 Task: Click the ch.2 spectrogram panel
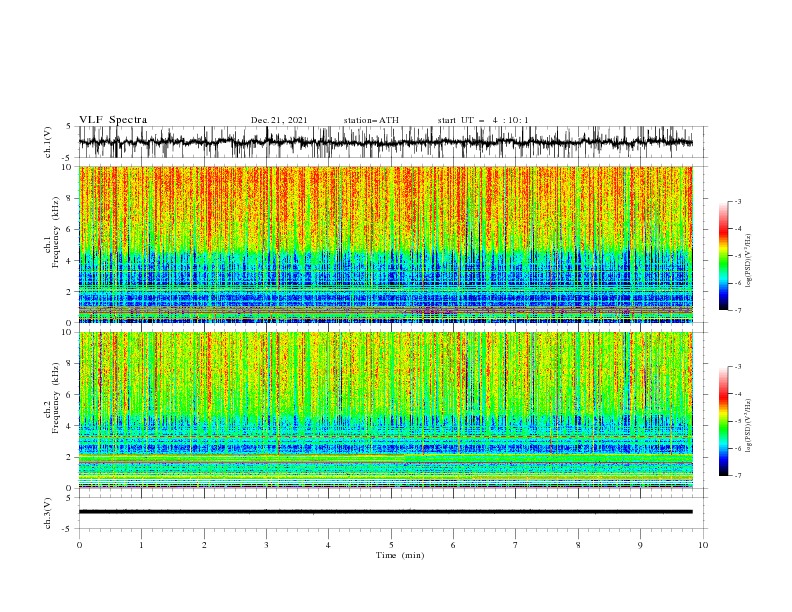(385, 410)
